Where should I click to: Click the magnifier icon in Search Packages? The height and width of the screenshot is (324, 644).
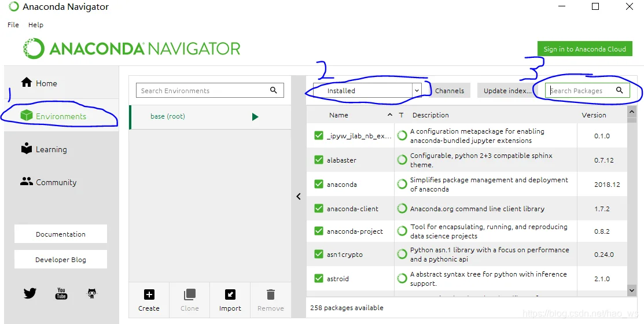pos(619,90)
